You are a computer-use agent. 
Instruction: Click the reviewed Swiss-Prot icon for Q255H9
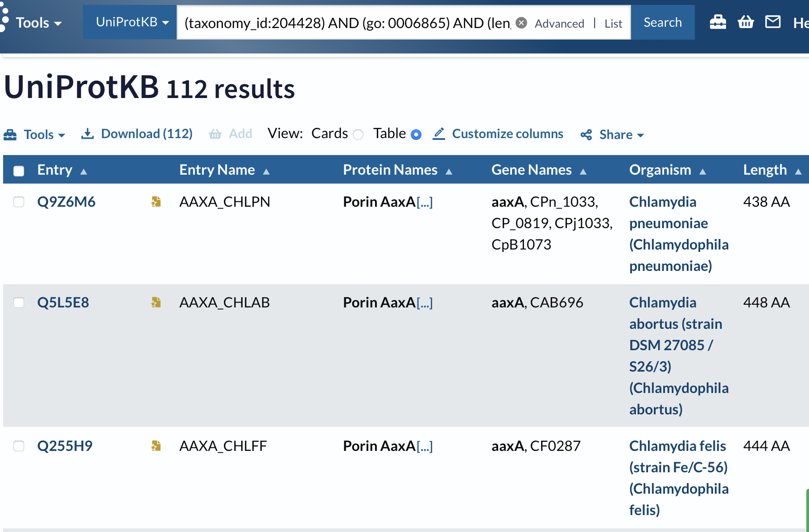(156, 446)
